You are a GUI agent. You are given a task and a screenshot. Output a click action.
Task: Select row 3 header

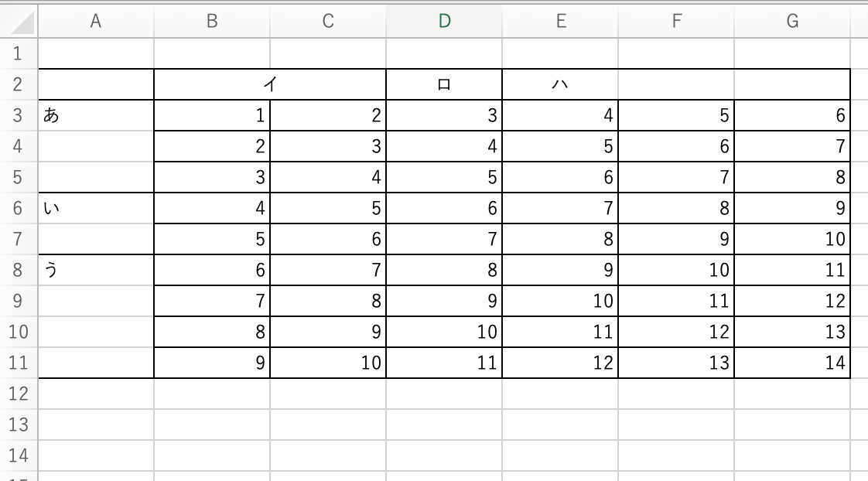pyautogui.click(x=17, y=114)
